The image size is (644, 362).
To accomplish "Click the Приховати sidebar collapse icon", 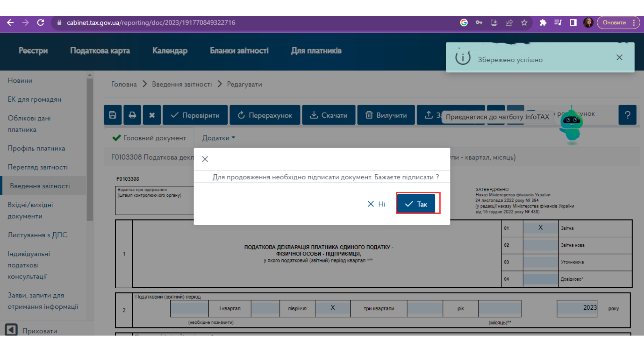I will click(x=11, y=330).
